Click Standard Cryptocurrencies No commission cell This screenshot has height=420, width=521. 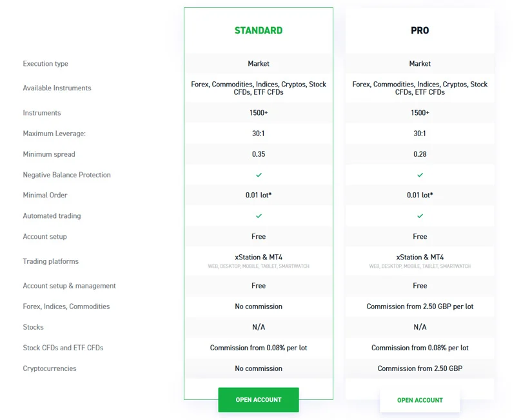[x=259, y=368]
